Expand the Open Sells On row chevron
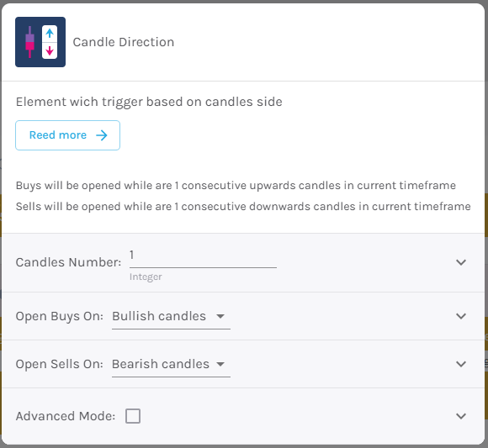The image size is (488, 448). tap(461, 364)
